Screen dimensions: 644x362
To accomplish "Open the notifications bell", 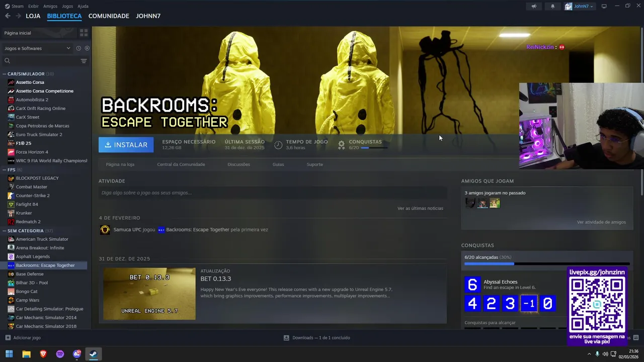I will click(552, 6).
